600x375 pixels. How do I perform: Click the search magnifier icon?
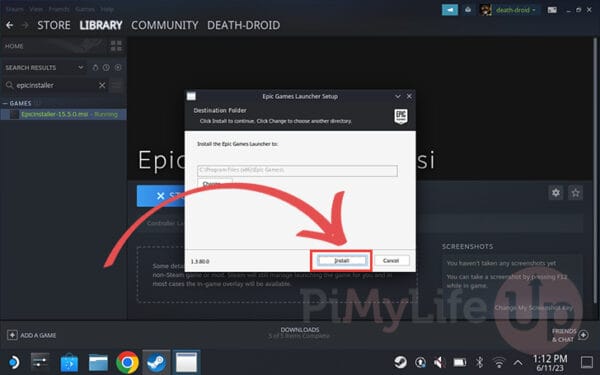pyautogui.click(x=10, y=85)
